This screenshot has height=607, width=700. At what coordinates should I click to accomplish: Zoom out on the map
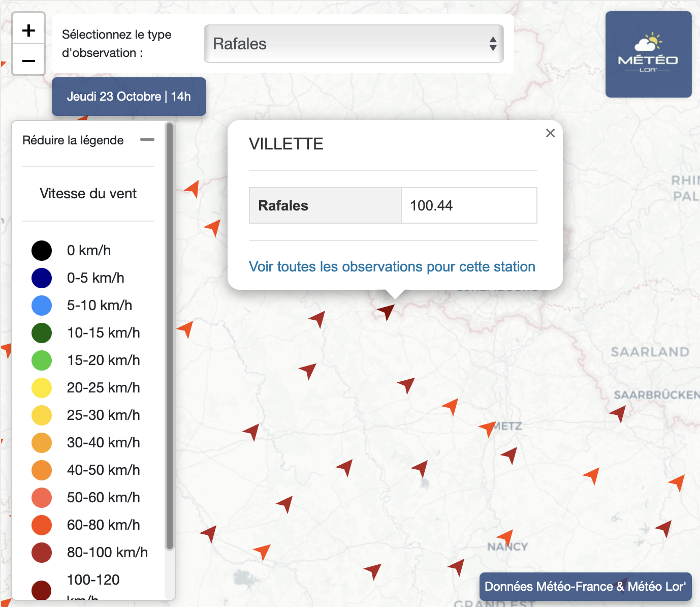click(28, 61)
